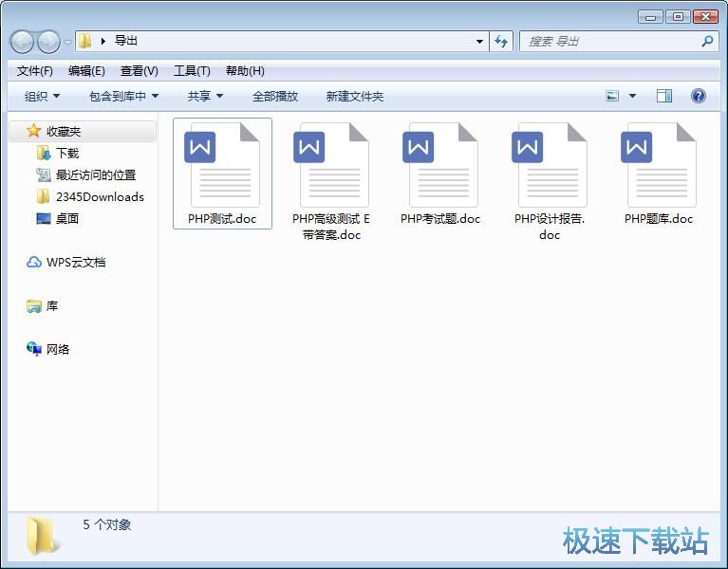Minimize the 导出 explorer window
This screenshot has width=728, height=569.
(x=650, y=17)
